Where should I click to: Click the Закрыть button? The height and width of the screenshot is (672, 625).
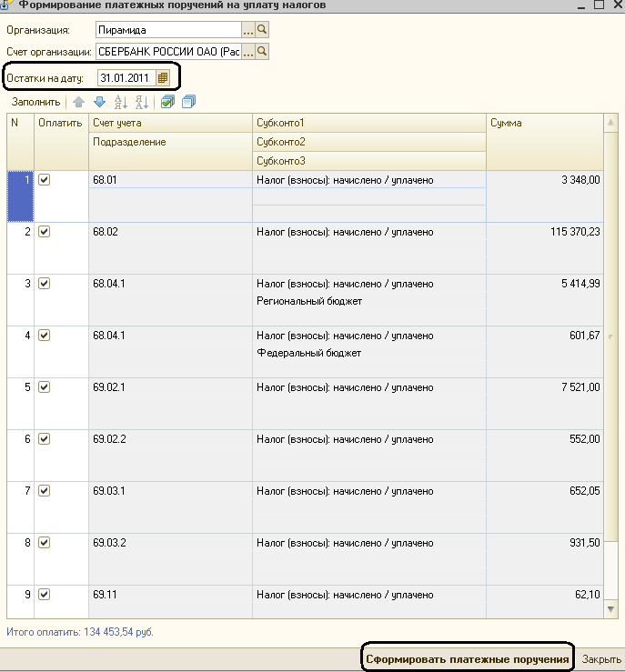601,659
